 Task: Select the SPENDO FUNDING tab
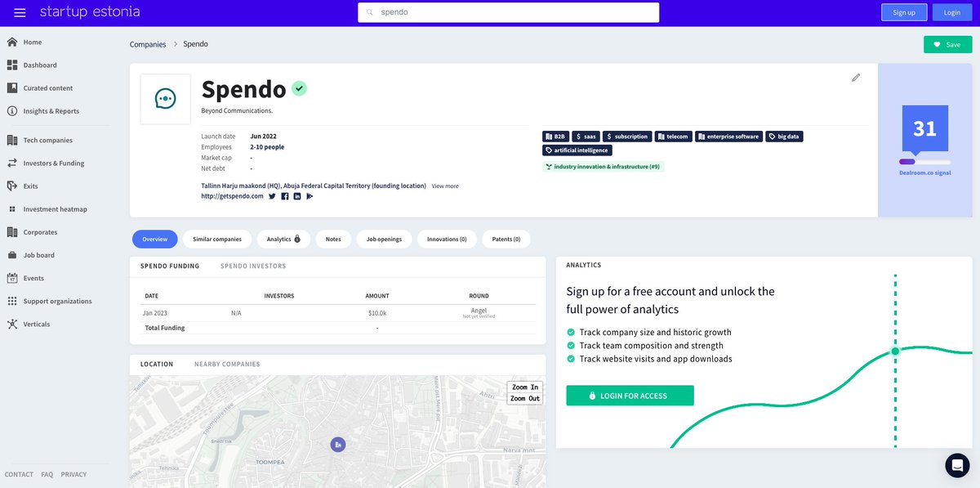point(170,266)
